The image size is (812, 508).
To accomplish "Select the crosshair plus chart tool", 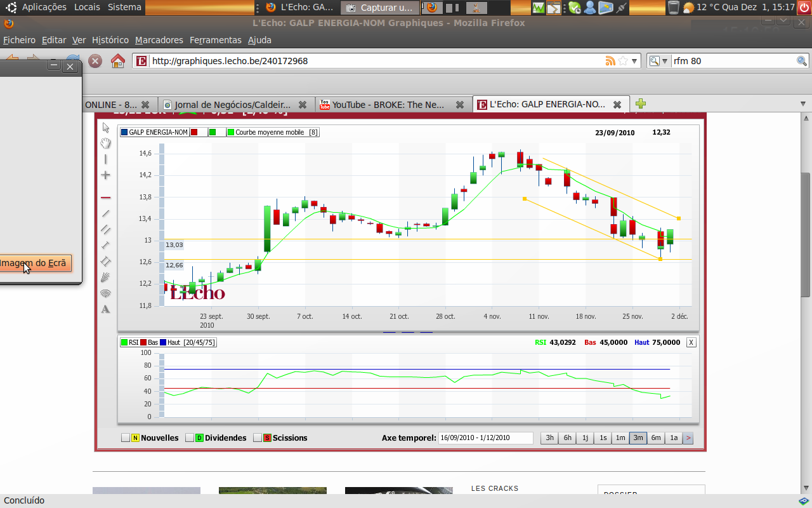I will point(106,175).
